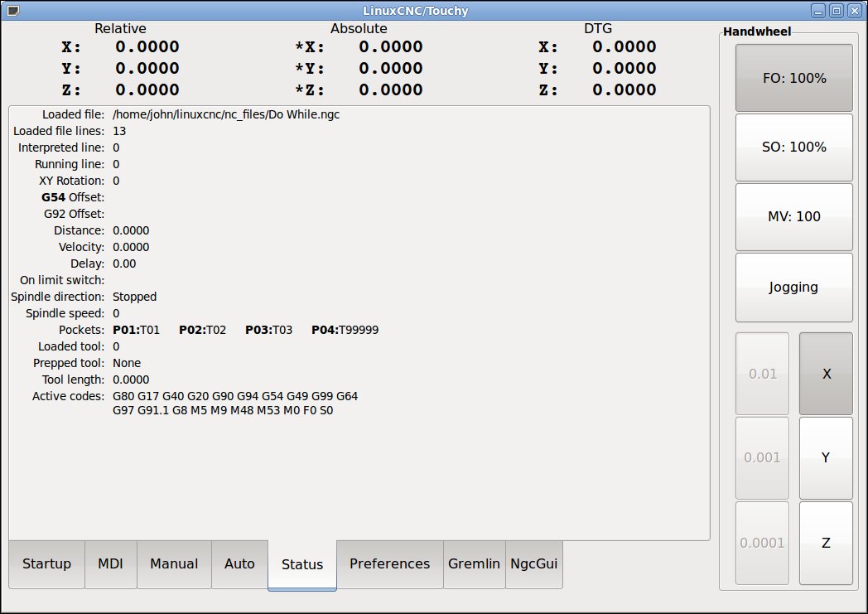Open the NgcGui tab
This screenshot has height=614, width=868.
pos(533,564)
